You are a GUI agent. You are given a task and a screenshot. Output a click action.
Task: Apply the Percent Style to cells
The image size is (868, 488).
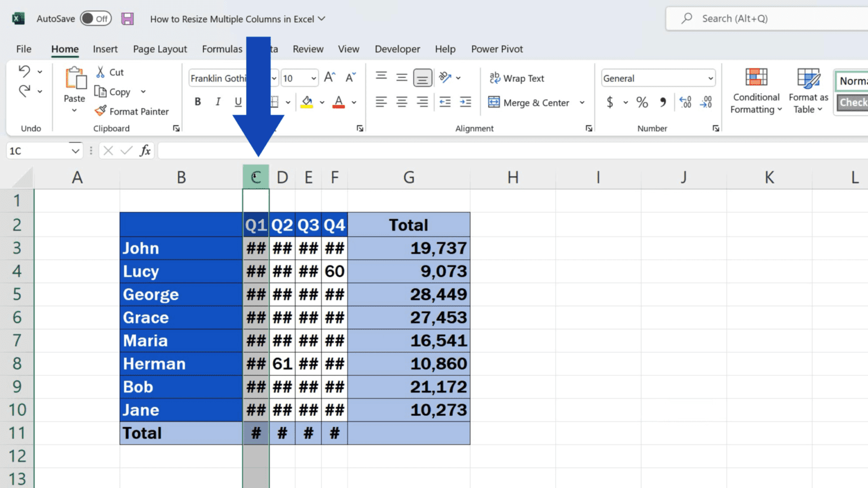pos(641,102)
